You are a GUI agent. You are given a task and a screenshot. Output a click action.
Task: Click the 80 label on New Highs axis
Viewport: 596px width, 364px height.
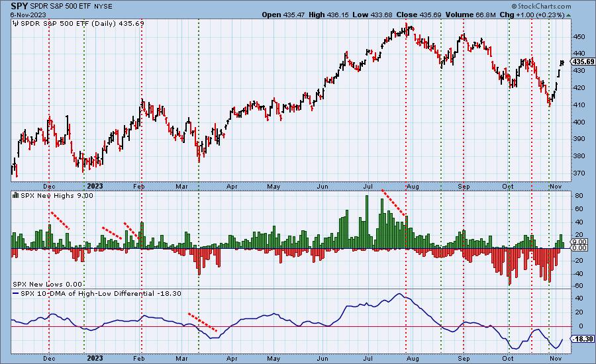579,196
